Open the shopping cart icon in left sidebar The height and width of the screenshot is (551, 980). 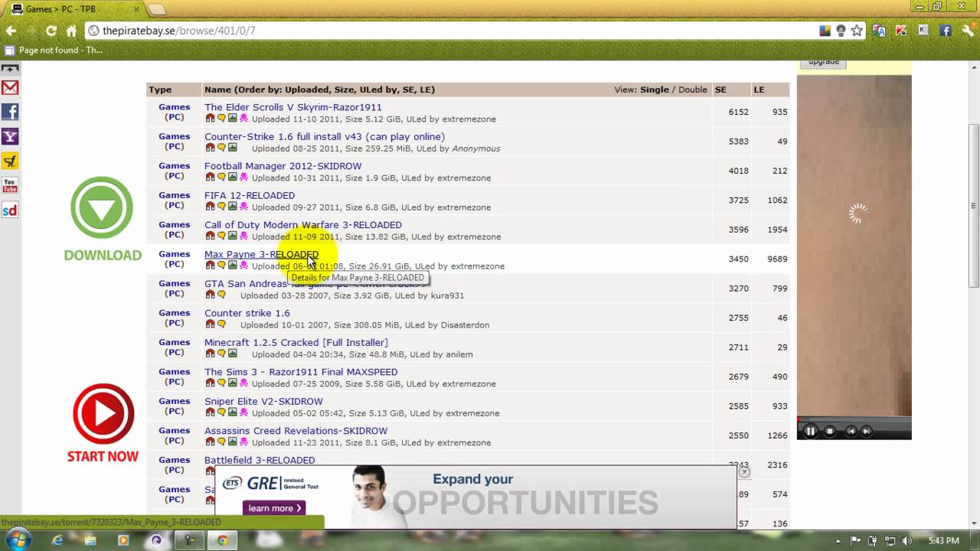pos(10,161)
